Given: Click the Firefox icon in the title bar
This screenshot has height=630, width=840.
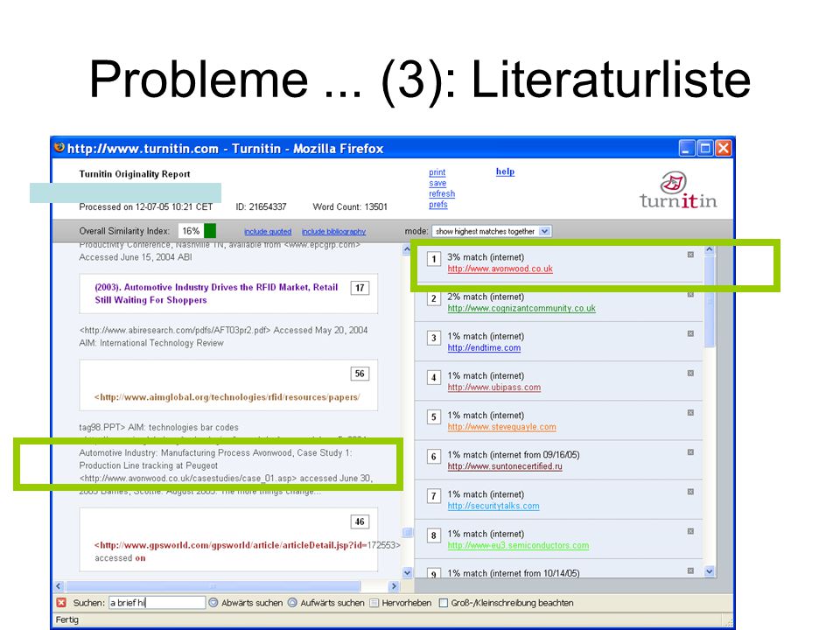Looking at the screenshot, I should [59, 147].
